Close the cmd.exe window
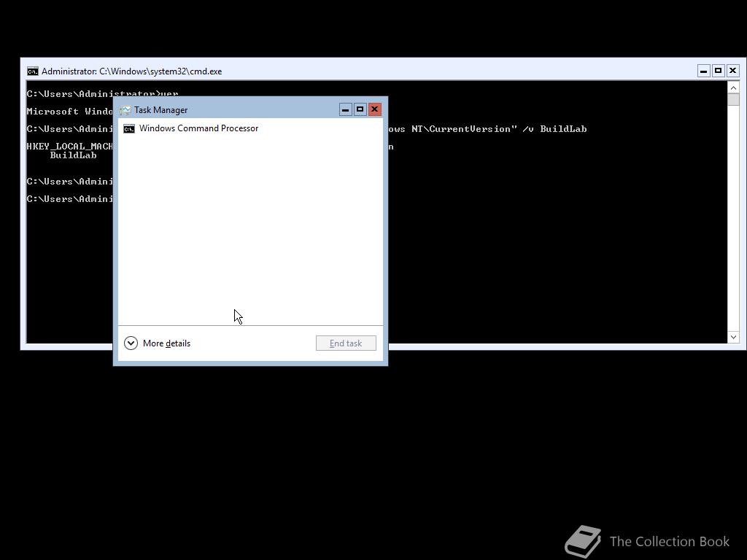 click(x=732, y=71)
